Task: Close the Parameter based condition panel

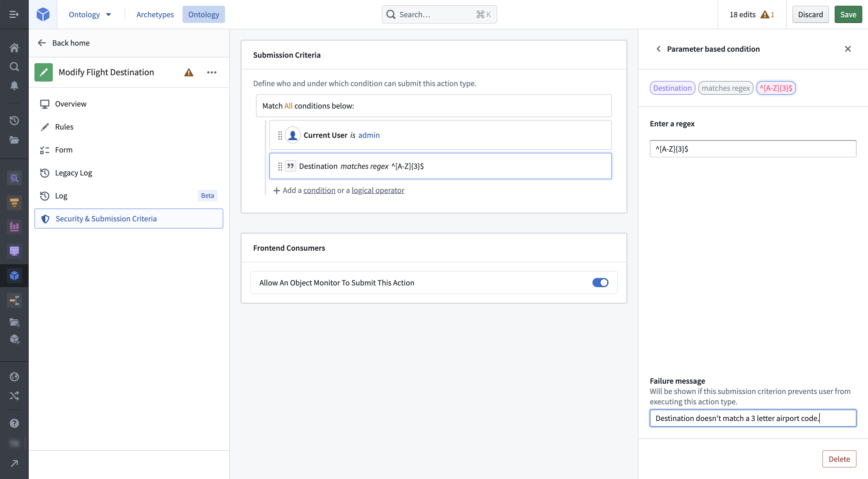Action: pos(847,49)
